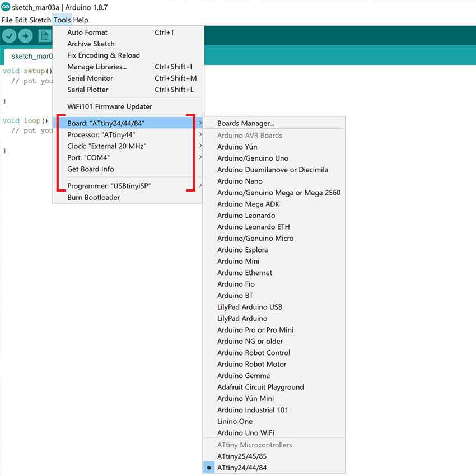Click the Arduino logo in title bar

[x=6, y=7]
